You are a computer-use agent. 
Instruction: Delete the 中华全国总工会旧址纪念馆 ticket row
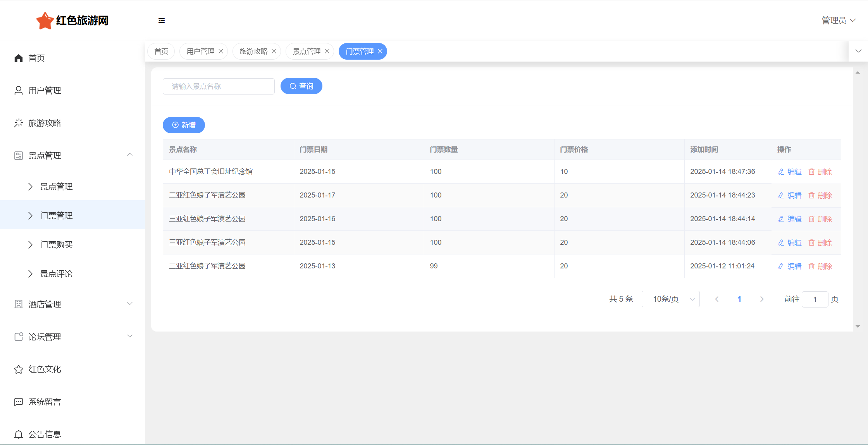click(820, 172)
